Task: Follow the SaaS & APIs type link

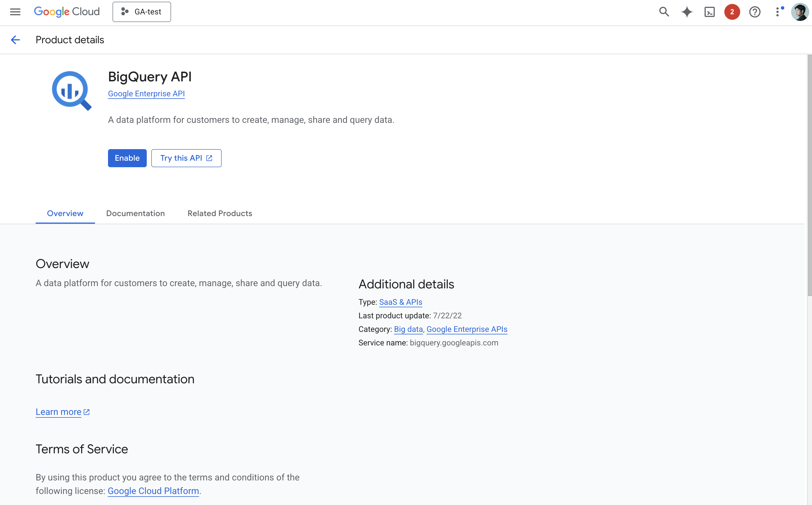Action: click(400, 302)
